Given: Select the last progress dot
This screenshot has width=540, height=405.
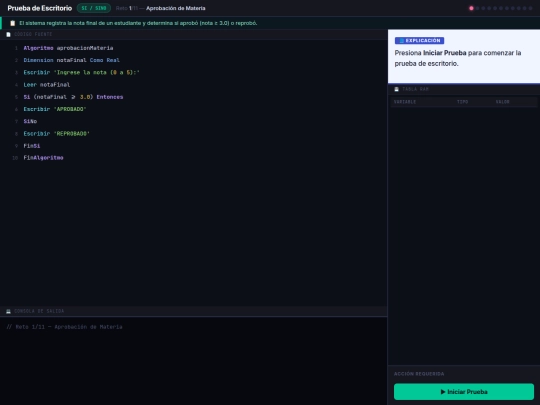Looking at the screenshot, I should 530,8.
